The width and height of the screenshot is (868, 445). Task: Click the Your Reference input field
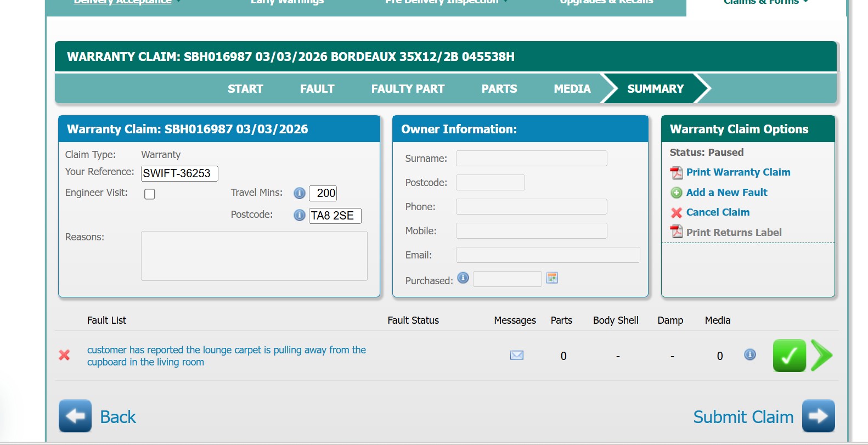point(179,173)
